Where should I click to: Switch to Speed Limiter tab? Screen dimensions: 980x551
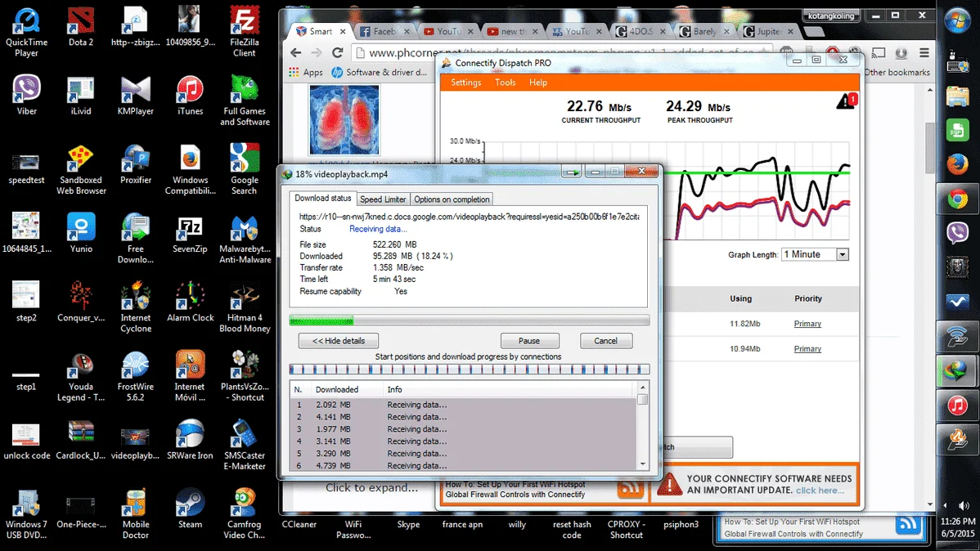383,199
